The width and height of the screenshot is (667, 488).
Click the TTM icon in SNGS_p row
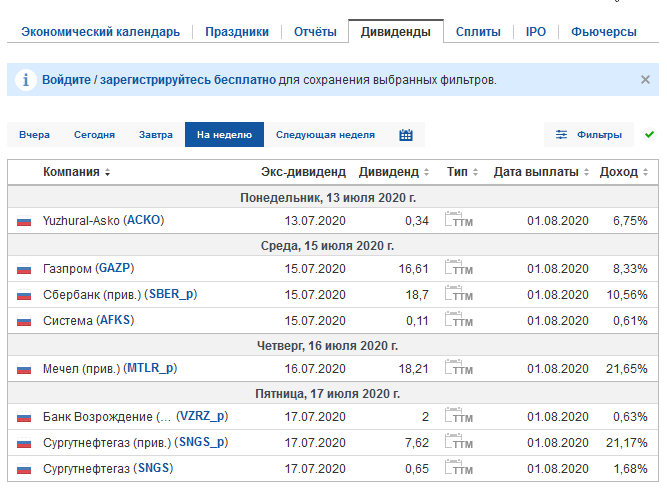coord(459,441)
